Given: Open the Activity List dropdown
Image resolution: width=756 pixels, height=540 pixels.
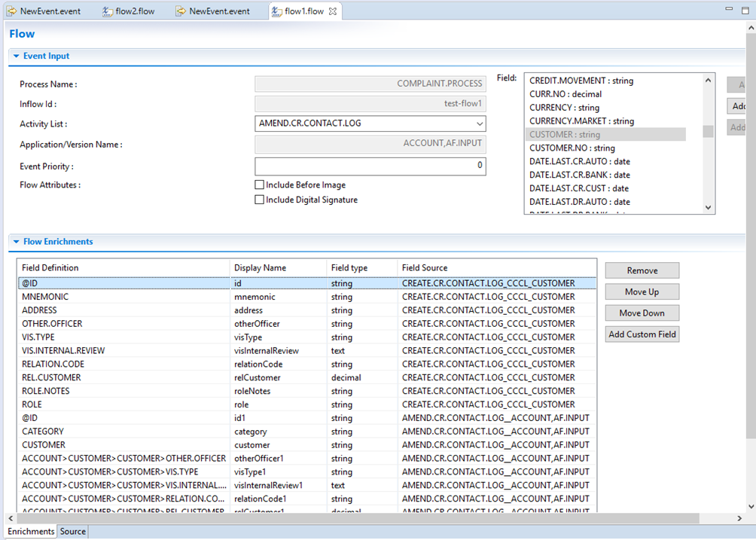Looking at the screenshot, I should click(479, 124).
